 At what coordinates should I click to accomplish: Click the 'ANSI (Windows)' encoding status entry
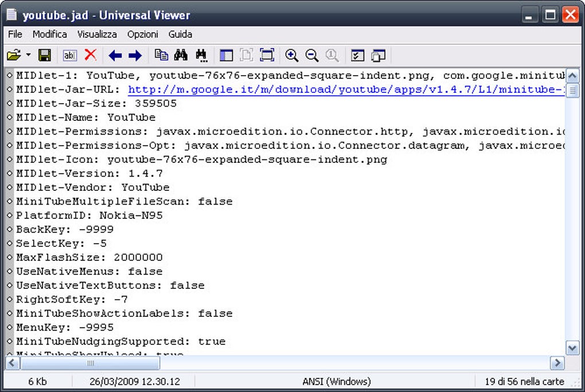point(337,382)
